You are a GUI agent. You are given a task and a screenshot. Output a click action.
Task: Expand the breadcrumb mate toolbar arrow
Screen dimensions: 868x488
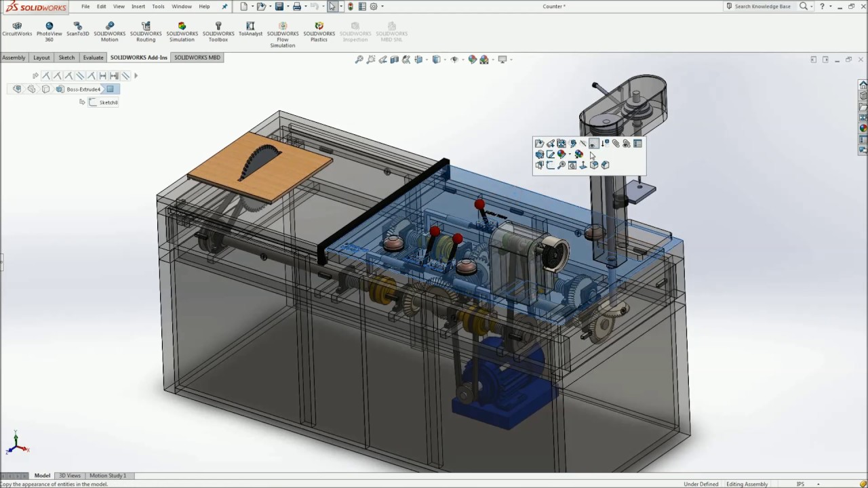(136, 76)
